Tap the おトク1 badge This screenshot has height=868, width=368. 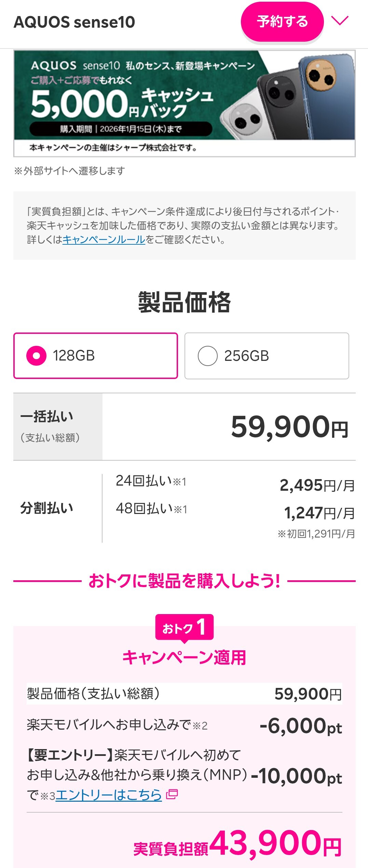(x=184, y=627)
